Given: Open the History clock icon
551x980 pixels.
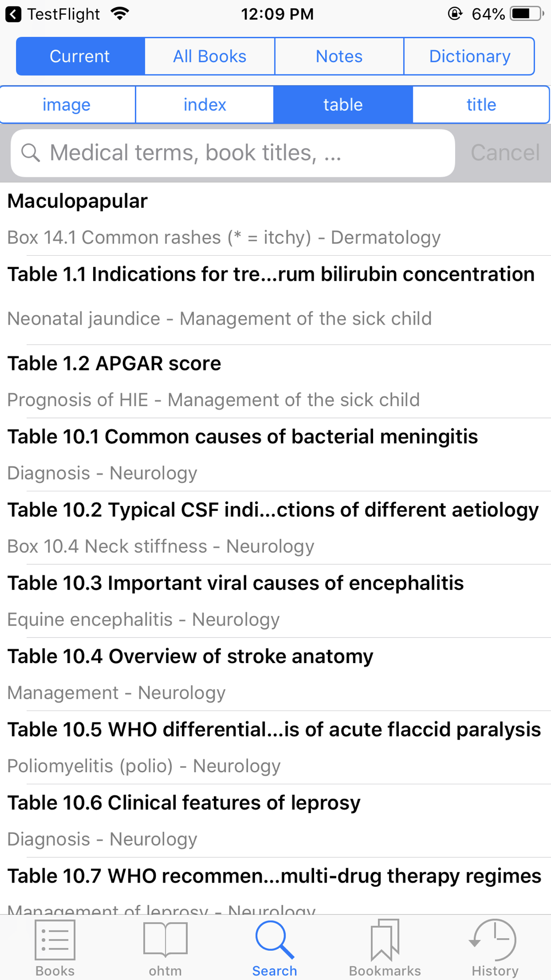Looking at the screenshot, I should tap(494, 939).
